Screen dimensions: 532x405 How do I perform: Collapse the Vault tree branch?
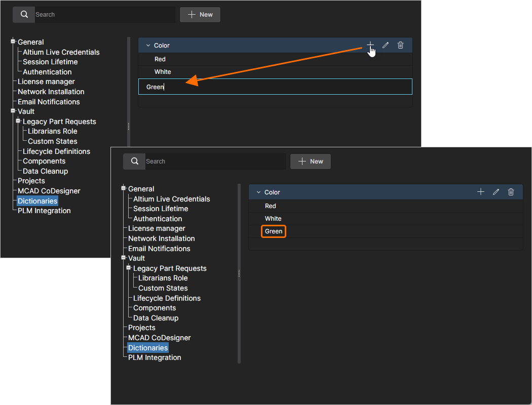click(x=123, y=258)
